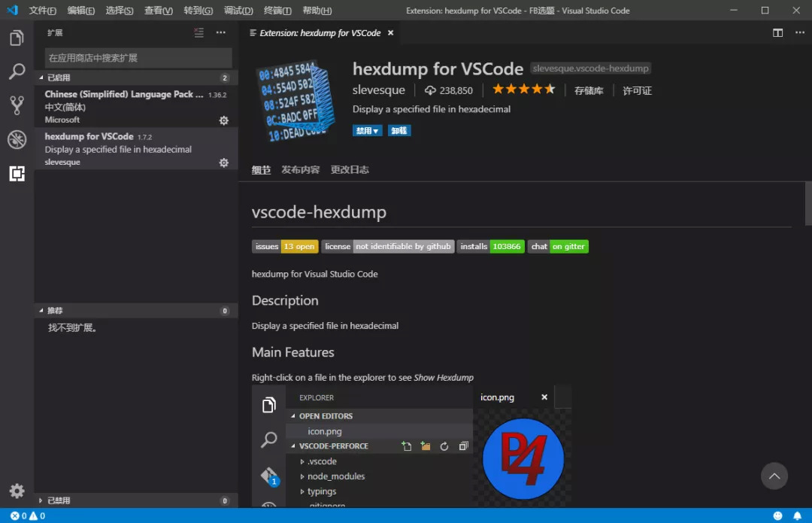Viewport: 812px width, 523px height.
Task: Click the install count cloud icon
Action: click(x=430, y=90)
